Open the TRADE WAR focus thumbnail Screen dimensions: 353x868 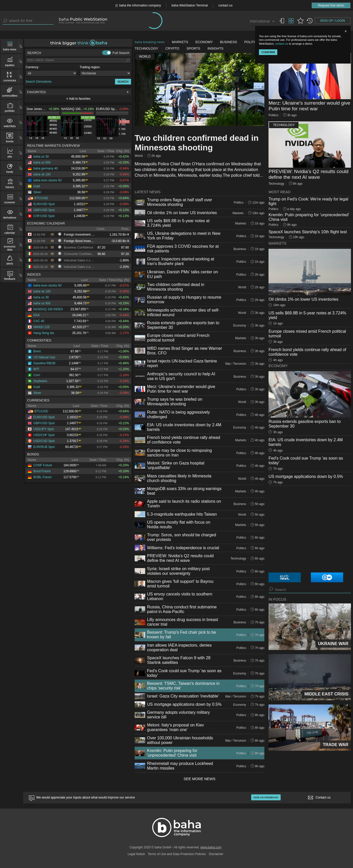click(310, 727)
